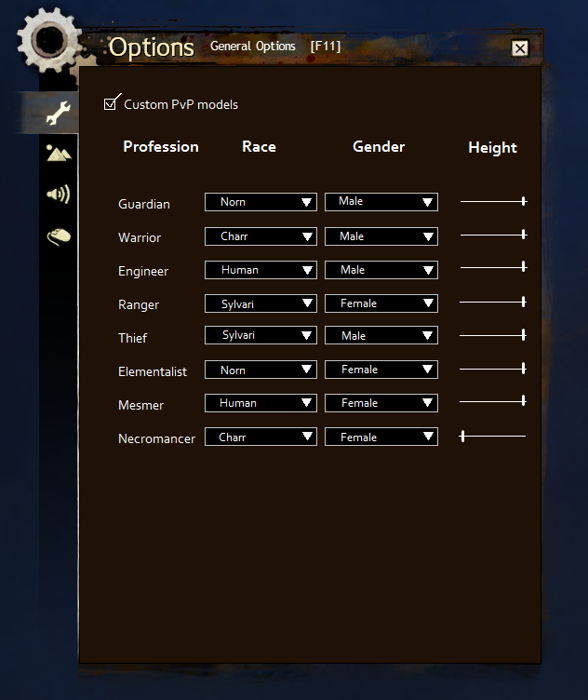Click the Guardian height slider
This screenshot has width=588, height=700.
pyautogui.click(x=493, y=201)
